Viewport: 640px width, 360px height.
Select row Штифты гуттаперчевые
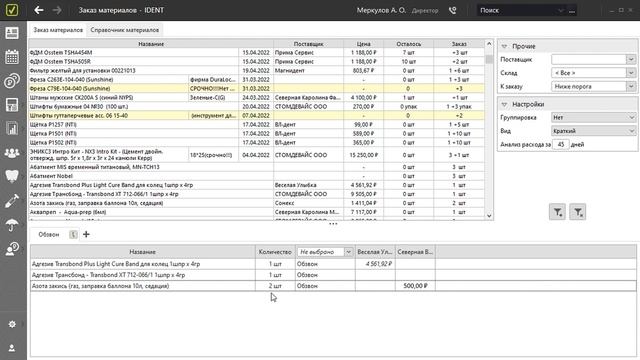[x=256, y=116]
